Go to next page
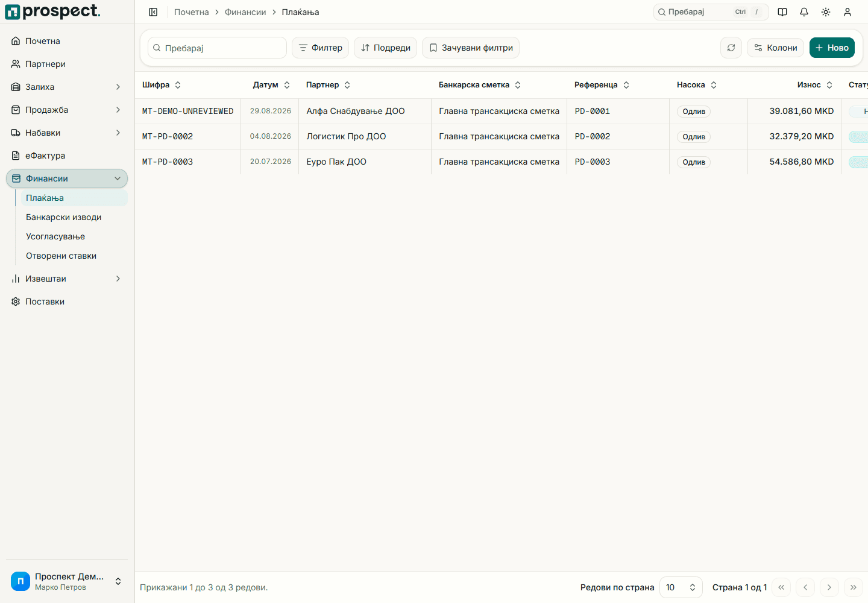The height and width of the screenshot is (603, 868). pyautogui.click(x=829, y=587)
